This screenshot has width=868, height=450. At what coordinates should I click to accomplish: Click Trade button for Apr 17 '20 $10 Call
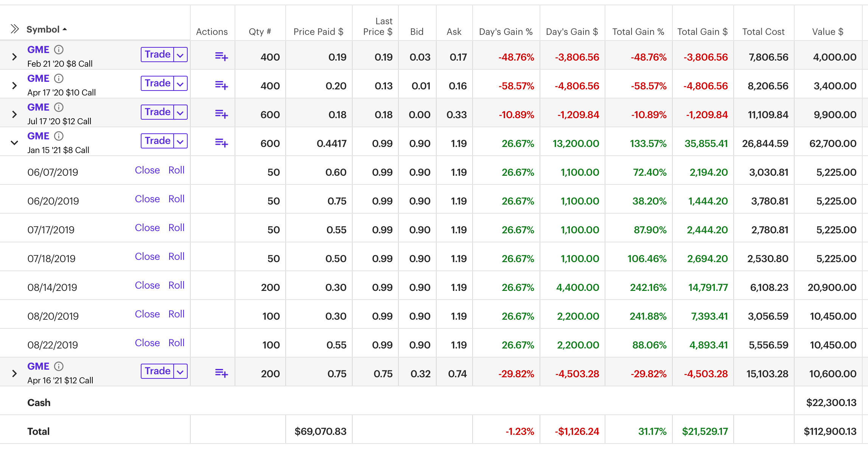point(157,83)
